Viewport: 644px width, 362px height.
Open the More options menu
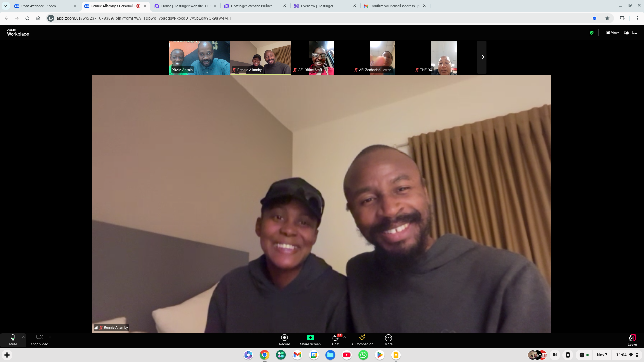click(388, 338)
